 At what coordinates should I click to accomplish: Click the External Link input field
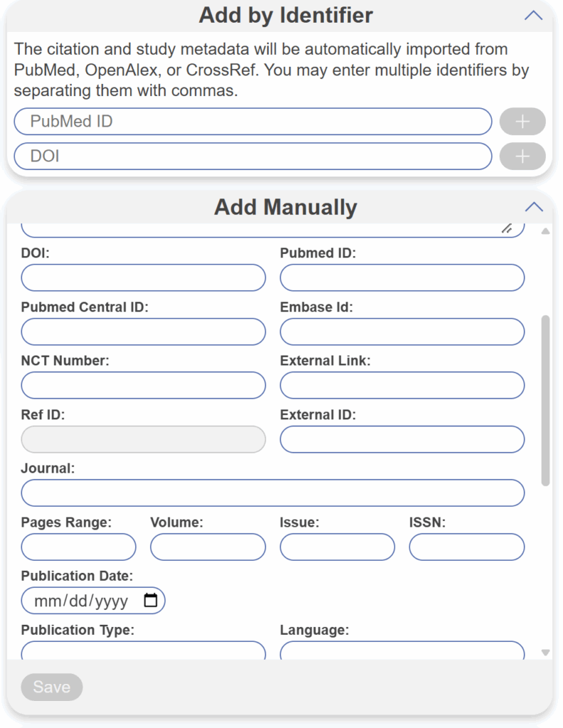click(402, 385)
